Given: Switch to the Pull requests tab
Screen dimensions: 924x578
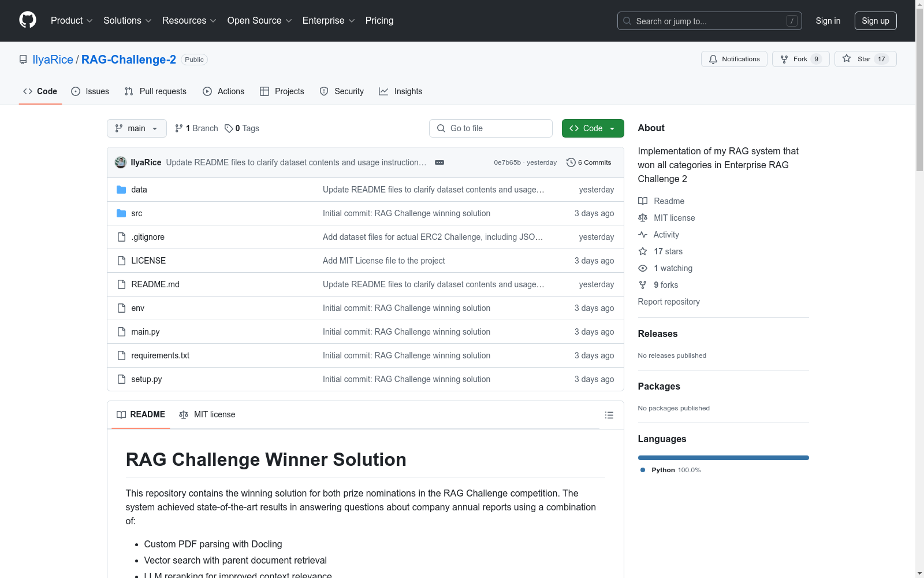Looking at the screenshot, I should (155, 91).
